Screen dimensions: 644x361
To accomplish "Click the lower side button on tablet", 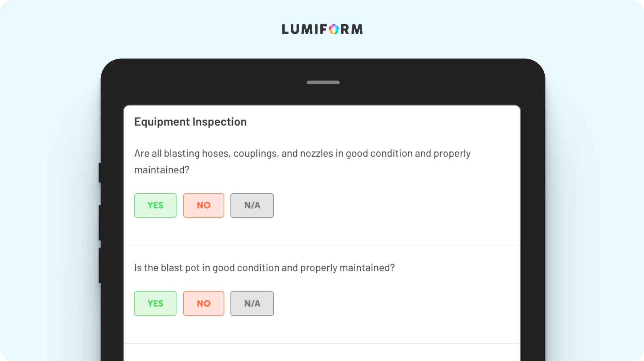I will click(x=100, y=265).
